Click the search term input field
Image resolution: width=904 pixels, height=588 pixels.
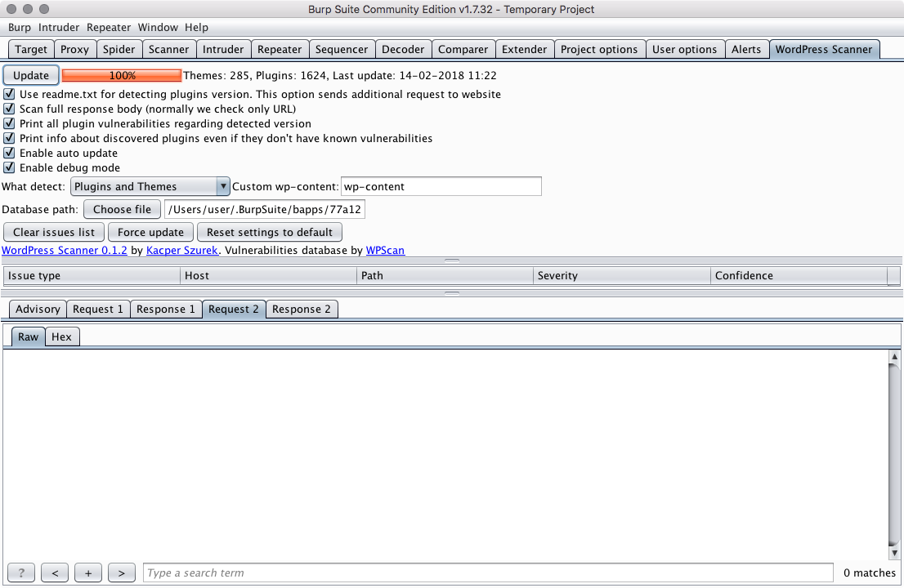(x=488, y=573)
